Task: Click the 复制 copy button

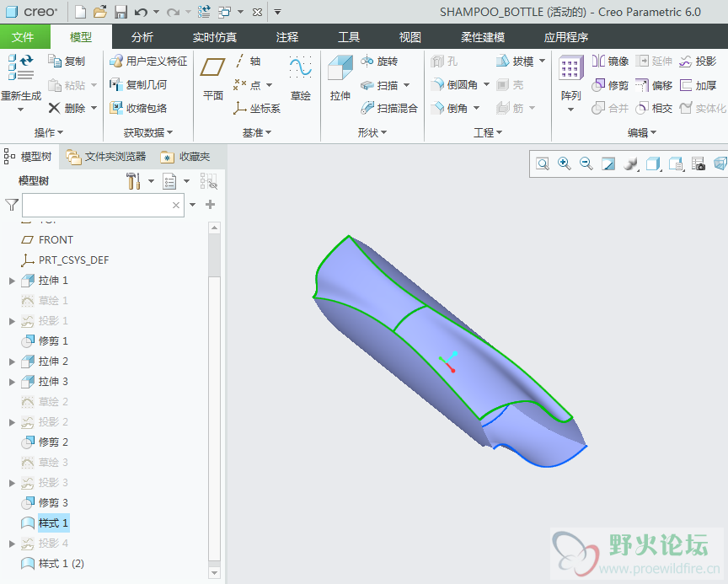Action: (67, 61)
